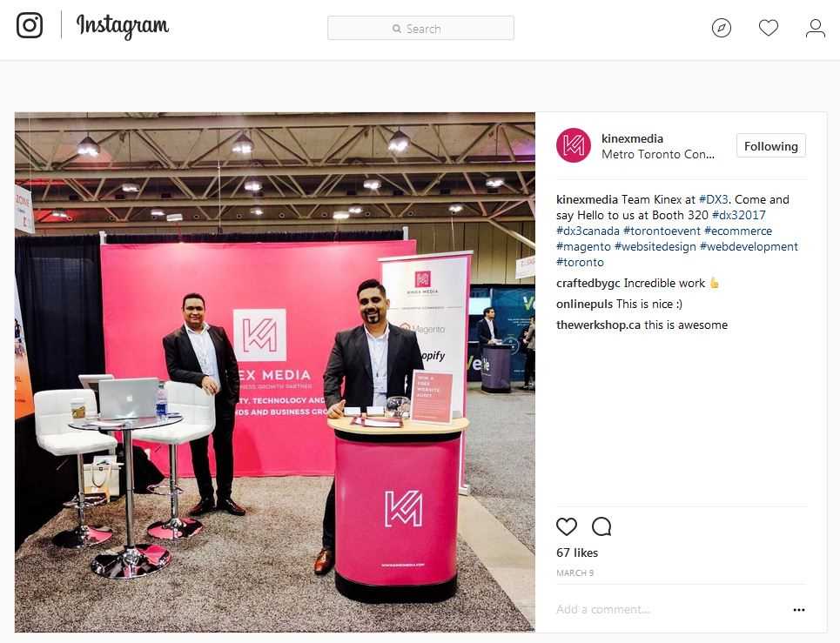Visit craftedbygc commenter profile
The width and height of the screenshot is (840, 643).
tap(588, 284)
